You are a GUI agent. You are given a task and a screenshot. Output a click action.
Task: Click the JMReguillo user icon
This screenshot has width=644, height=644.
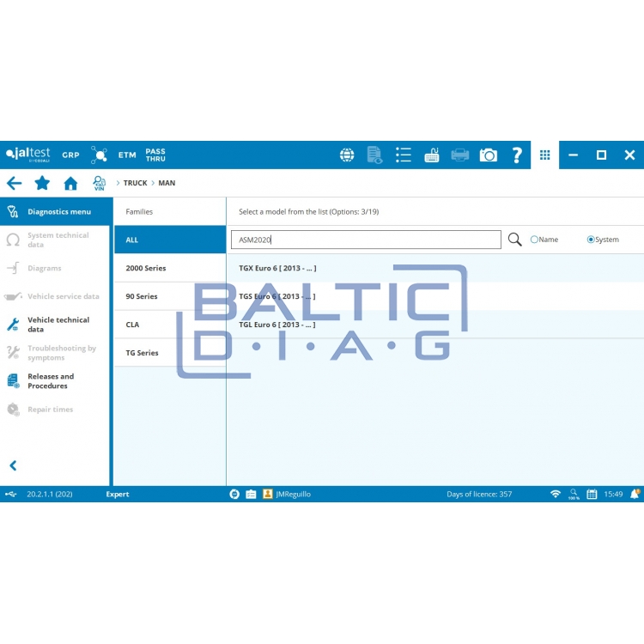(x=267, y=494)
